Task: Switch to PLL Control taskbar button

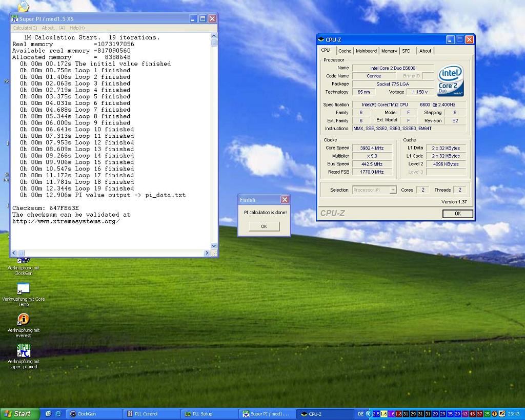Action: click(x=152, y=414)
